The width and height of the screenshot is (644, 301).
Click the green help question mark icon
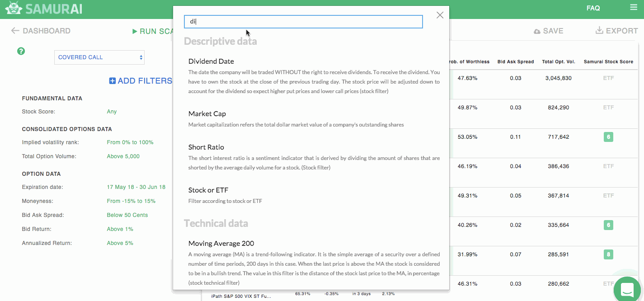21,51
